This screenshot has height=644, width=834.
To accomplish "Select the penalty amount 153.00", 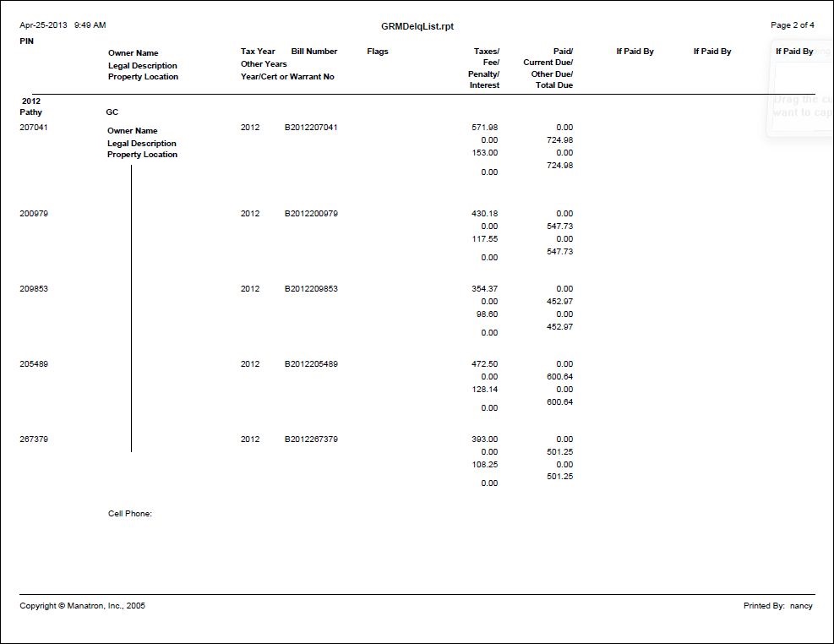I will pyautogui.click(x=484, y=153).
